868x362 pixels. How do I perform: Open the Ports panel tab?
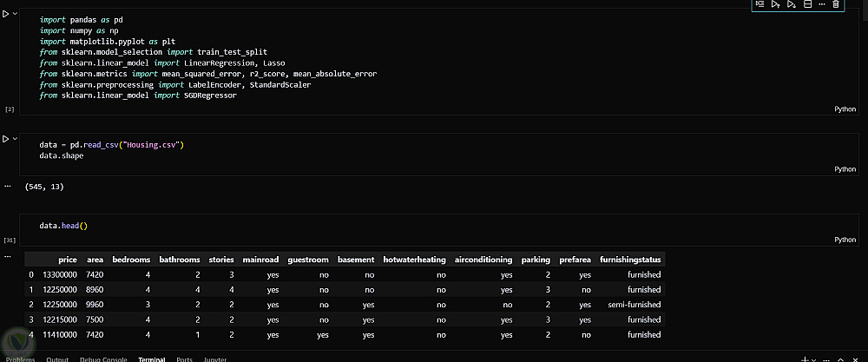pos(184,359)
